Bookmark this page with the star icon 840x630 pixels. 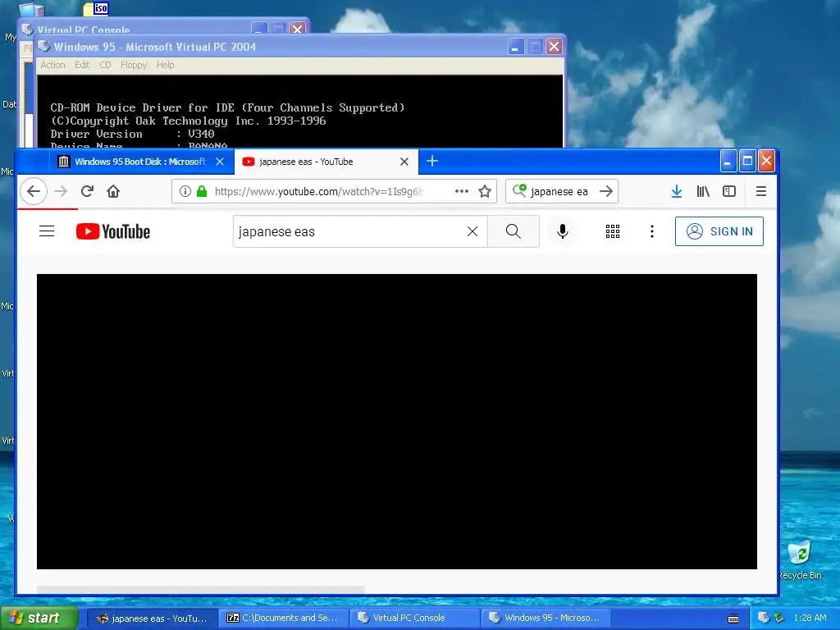point(485,191)
